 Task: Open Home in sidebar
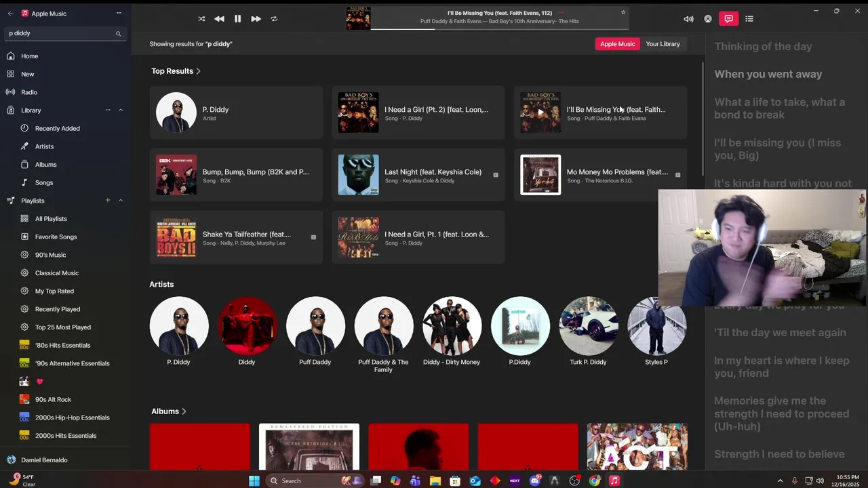click(65, 56)
